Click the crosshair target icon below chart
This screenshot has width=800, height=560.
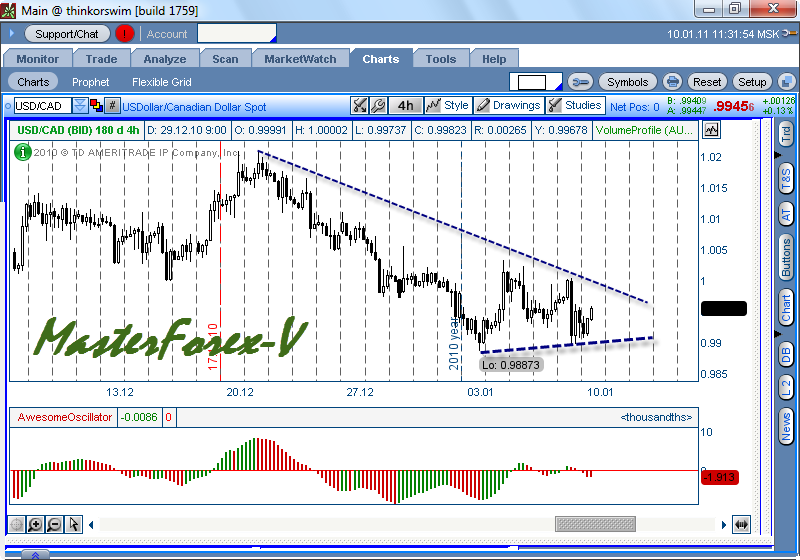(x=16, y=524)
